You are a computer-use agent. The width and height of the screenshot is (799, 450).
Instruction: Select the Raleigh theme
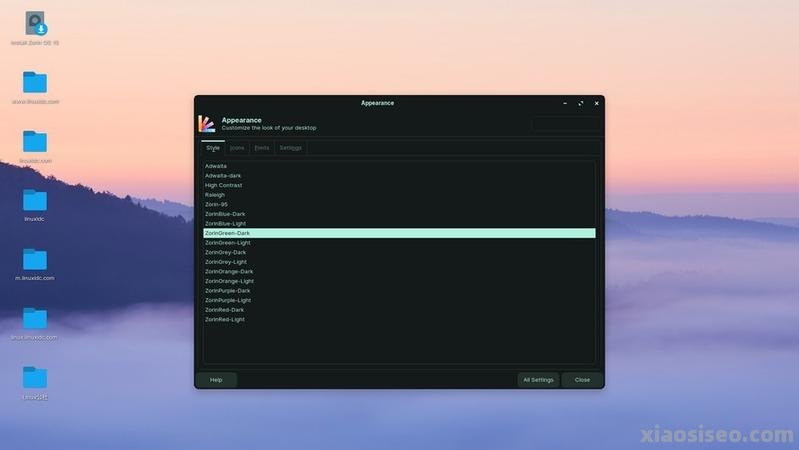click(399, 195)
